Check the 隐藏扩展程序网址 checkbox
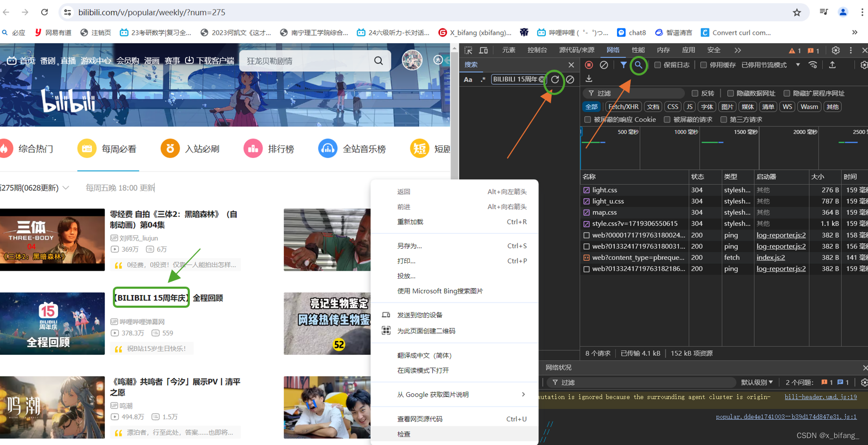Viewport: 868px width, 445px height. [787, 93]
